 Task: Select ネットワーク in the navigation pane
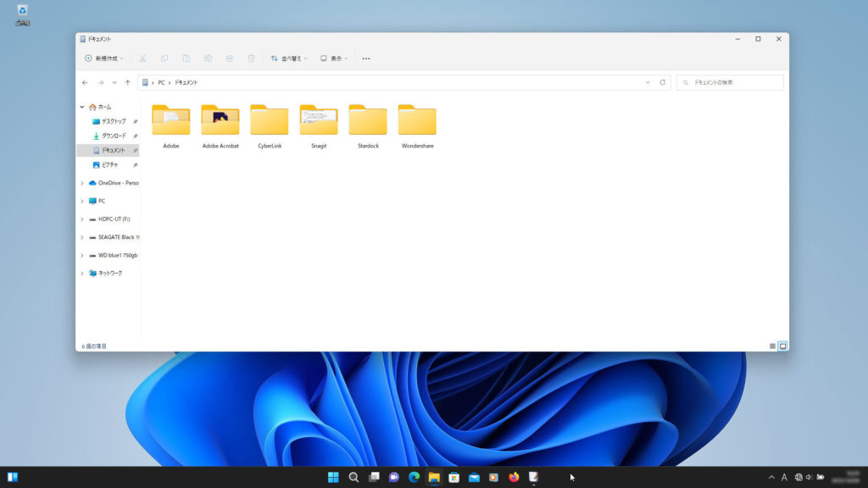click(x=110, y=273)
